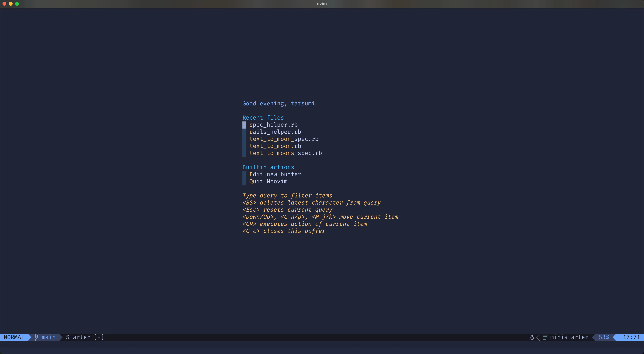Click the 53% scroll progress indicator
644x354 pixels.
(x=603, y=337)
